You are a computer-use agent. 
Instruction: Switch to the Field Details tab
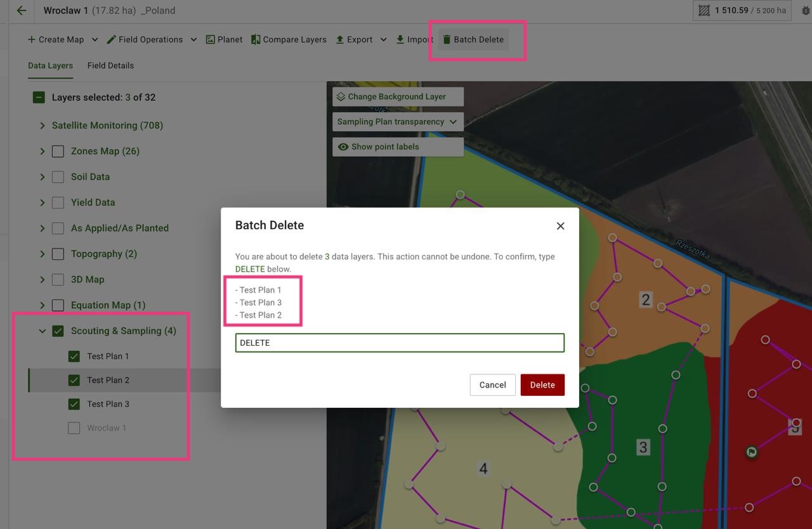coord(110,65)
